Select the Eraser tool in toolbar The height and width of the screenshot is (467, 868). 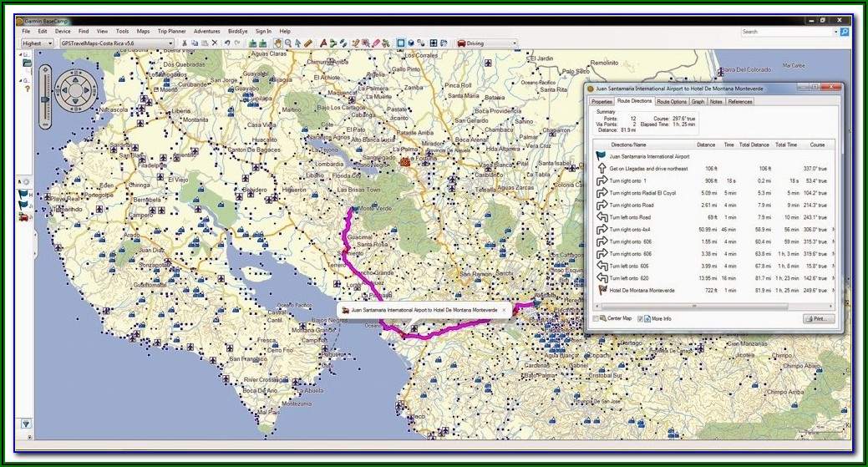tap(376, 43)
